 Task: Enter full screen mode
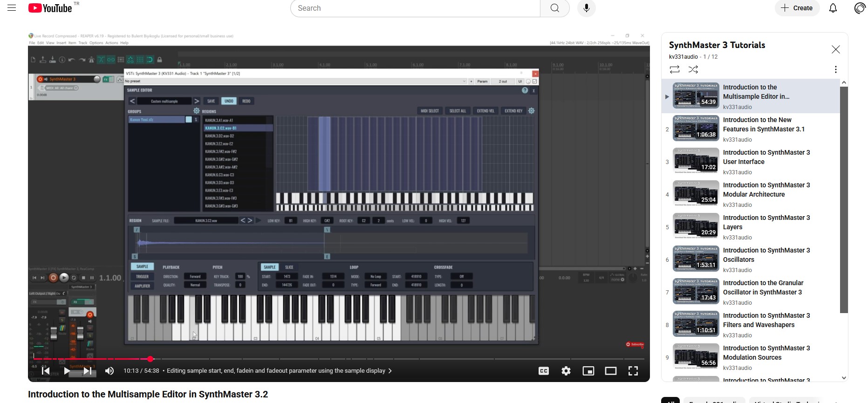click(633, 371)
